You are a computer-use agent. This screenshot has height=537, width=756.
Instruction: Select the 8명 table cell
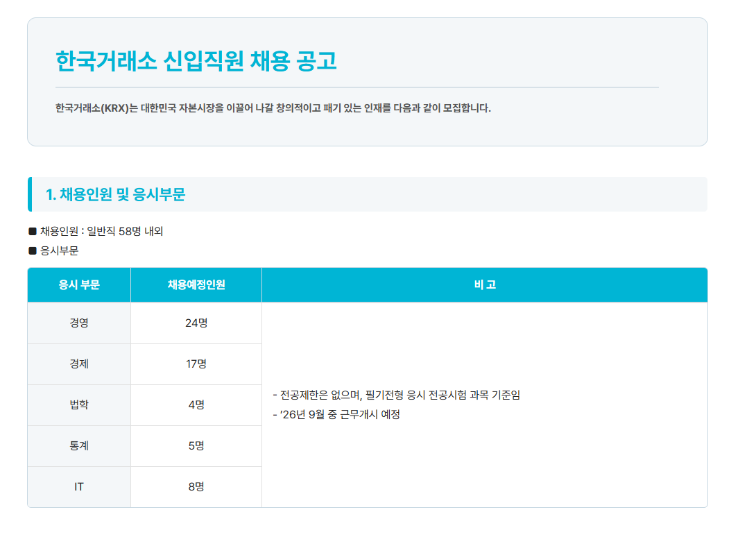(x=196, y=487)
